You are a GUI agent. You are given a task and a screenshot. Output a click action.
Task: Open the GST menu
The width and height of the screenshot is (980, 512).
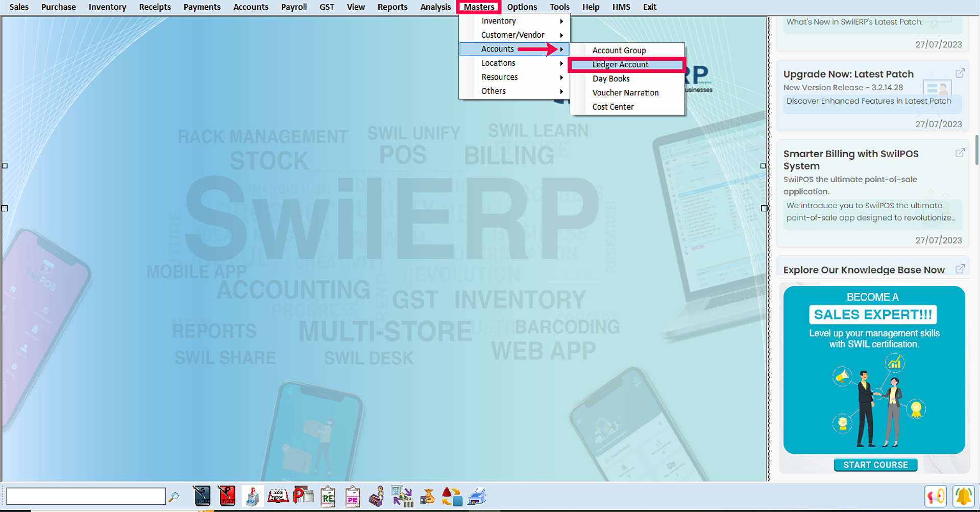327,7
